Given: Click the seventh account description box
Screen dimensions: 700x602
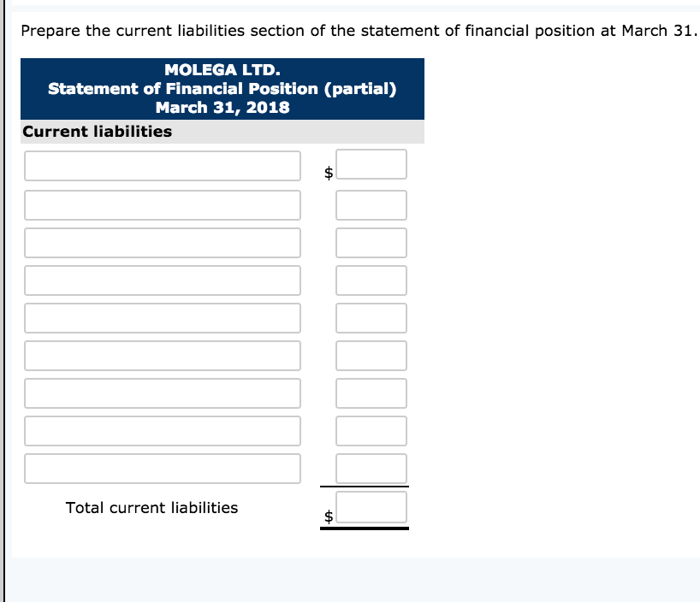Looking at the screenshot, I should [x=163, y=392].
